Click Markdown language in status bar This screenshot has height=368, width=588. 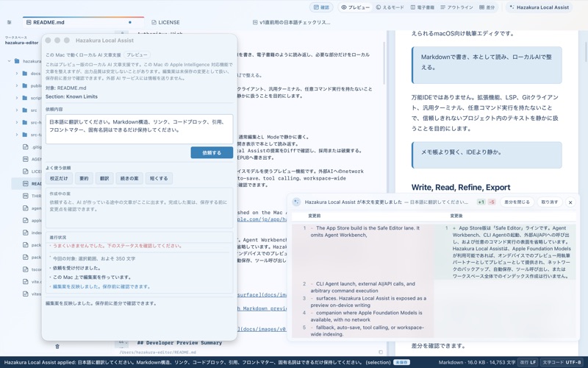(x=451, y=363)
